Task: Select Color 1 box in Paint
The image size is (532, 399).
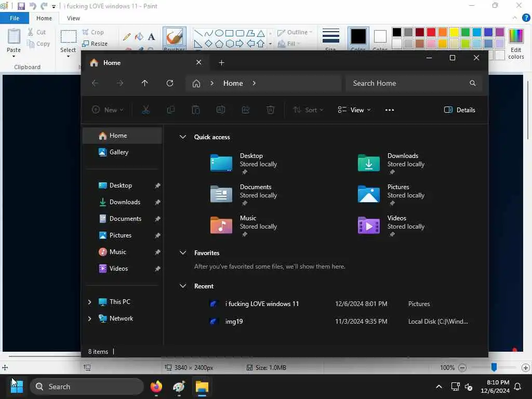Action: click(x=358, y=38)
